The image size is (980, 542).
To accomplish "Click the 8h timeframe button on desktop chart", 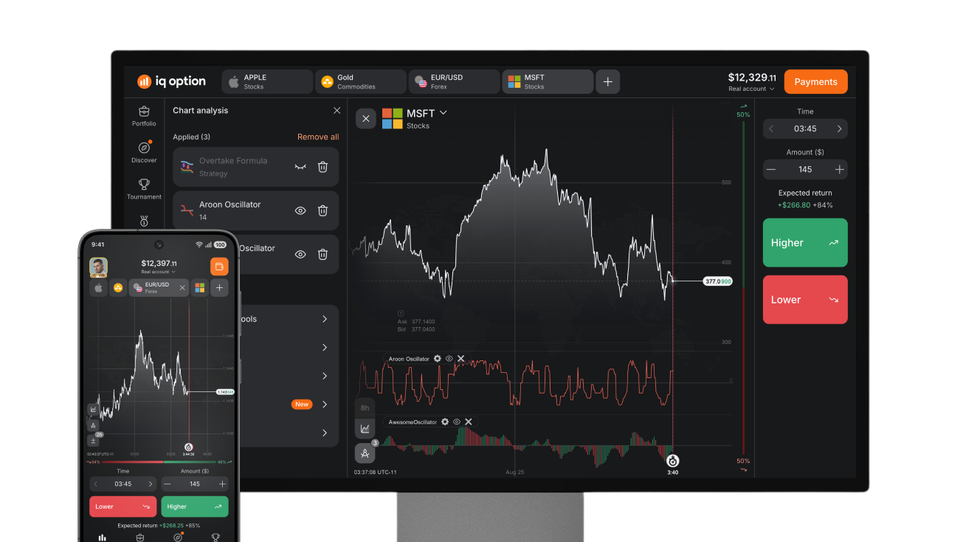I will tap(365, 408).
